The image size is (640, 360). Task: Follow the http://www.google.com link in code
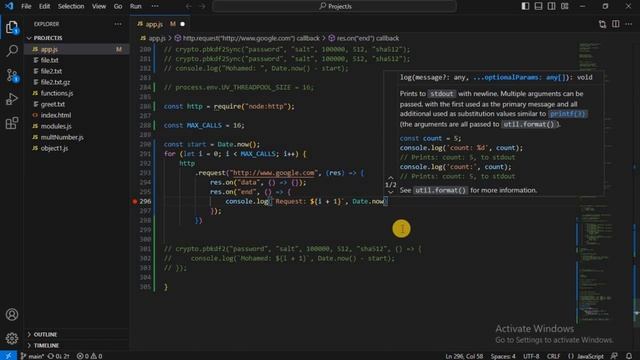click(274, 173)
